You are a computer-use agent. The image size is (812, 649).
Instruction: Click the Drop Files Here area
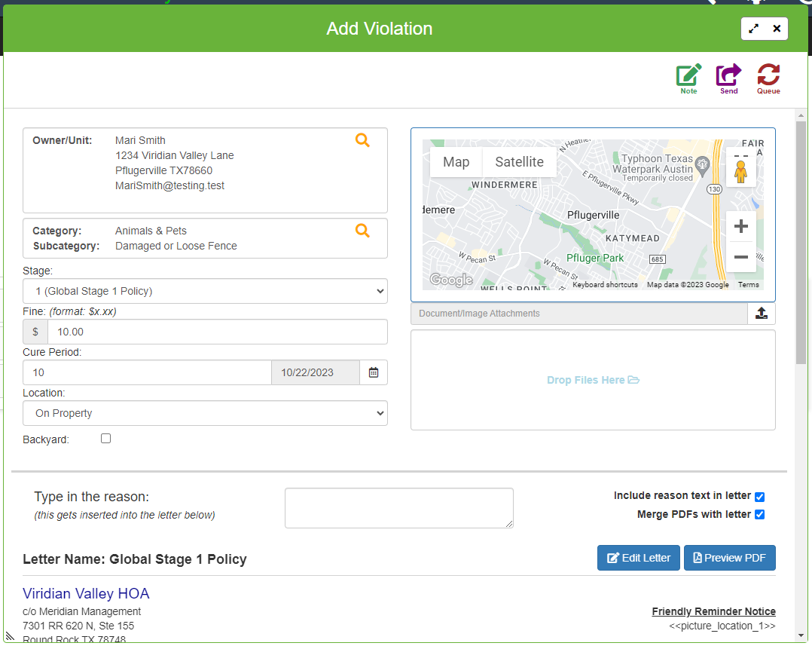[593, 380]
